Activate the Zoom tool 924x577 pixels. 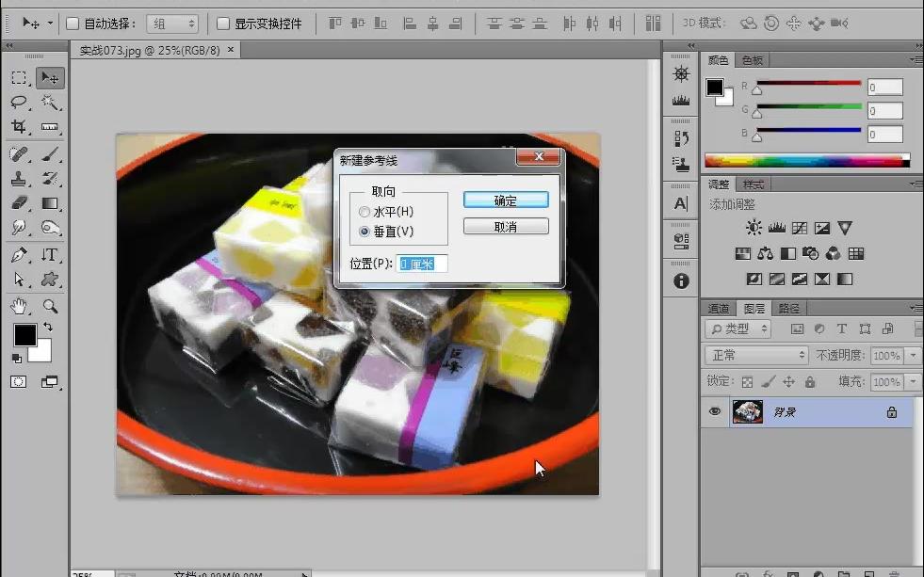tap(49, 303)
